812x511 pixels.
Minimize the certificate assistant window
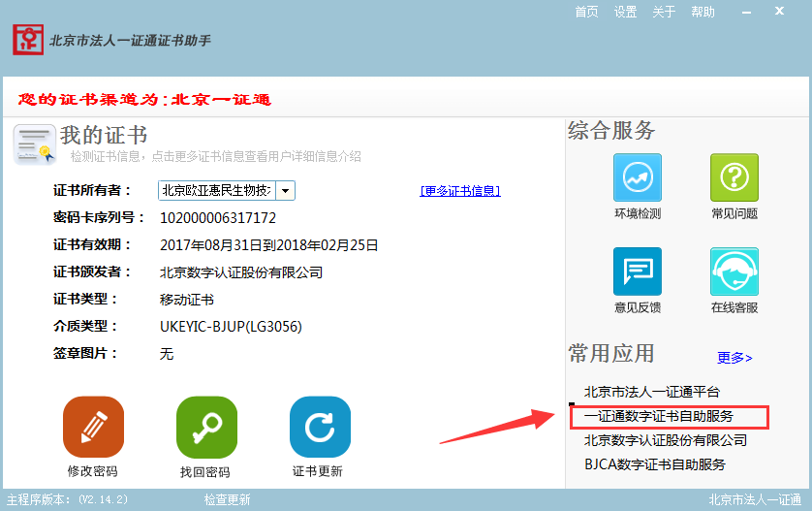pyautogui.click(x=746, y=12)
